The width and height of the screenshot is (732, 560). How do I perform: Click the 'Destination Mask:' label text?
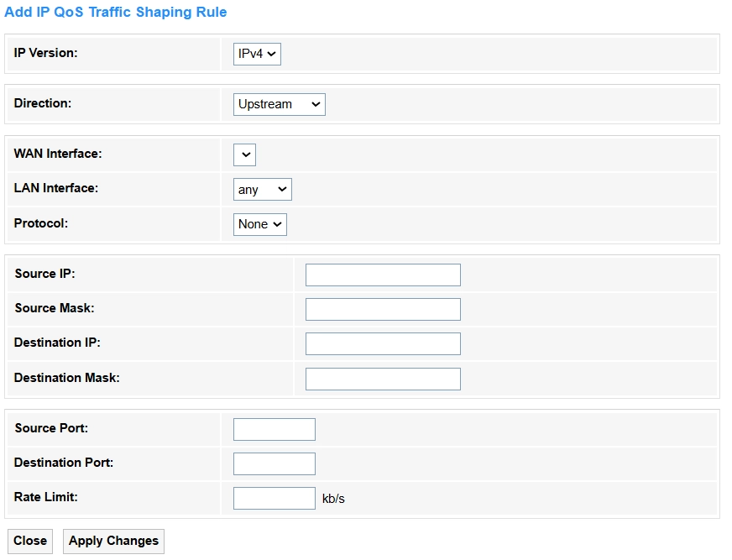click(x=67, y=378)
